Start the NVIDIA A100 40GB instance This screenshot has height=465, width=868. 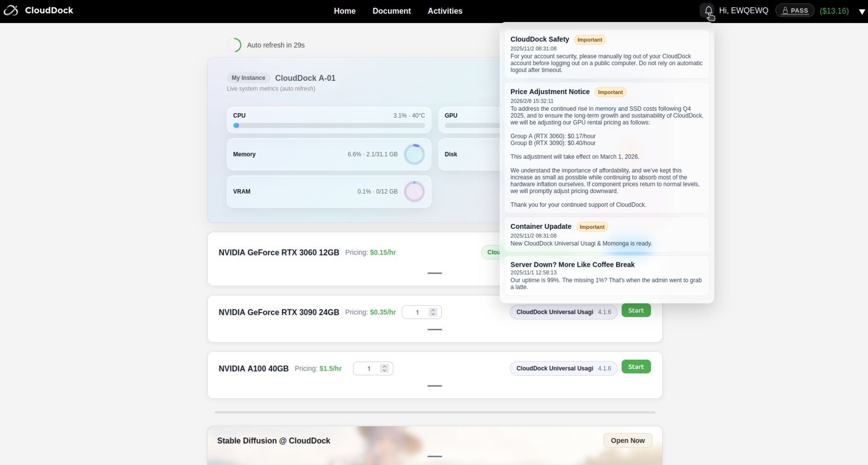tap(636, 367)
